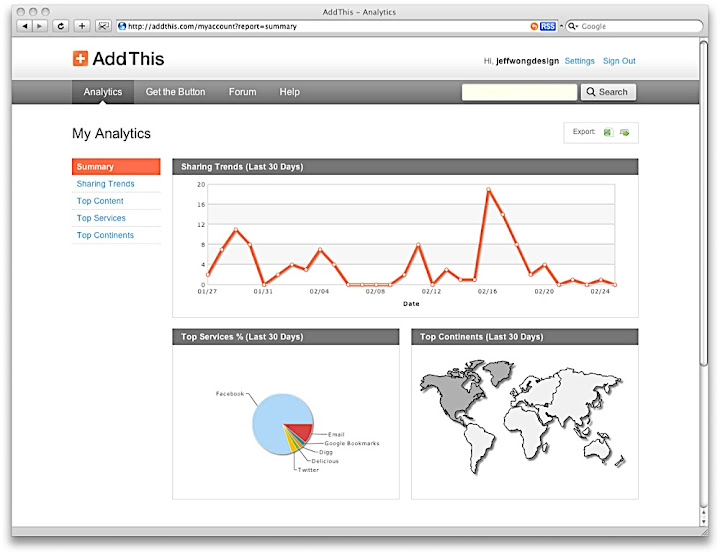Screen dimensions: 720x554
Task: Click the red Email pie slice
Action: tap(301, 432)
